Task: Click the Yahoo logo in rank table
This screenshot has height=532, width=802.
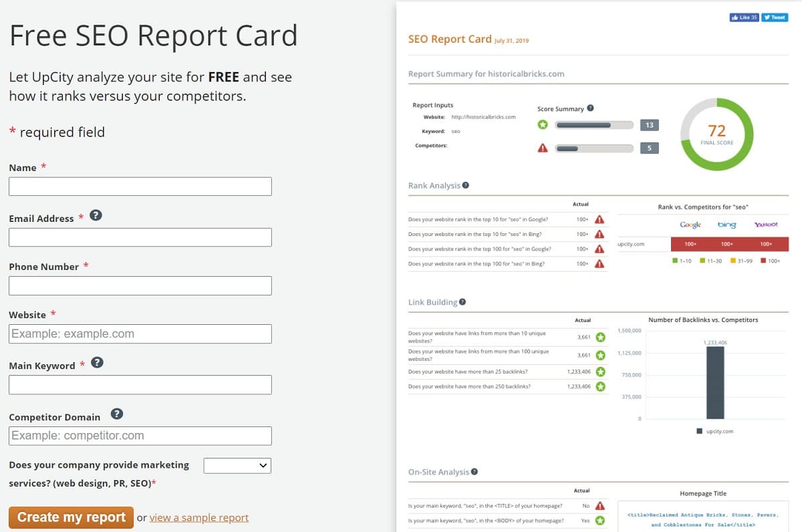Action: 766,225
